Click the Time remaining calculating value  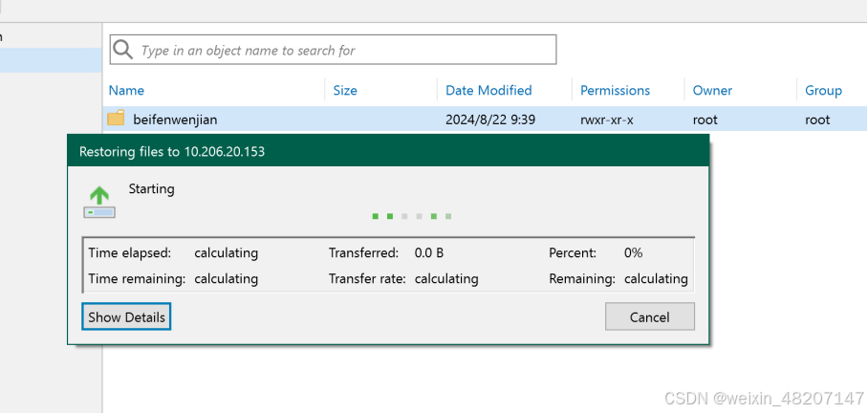tap(226, 278)
